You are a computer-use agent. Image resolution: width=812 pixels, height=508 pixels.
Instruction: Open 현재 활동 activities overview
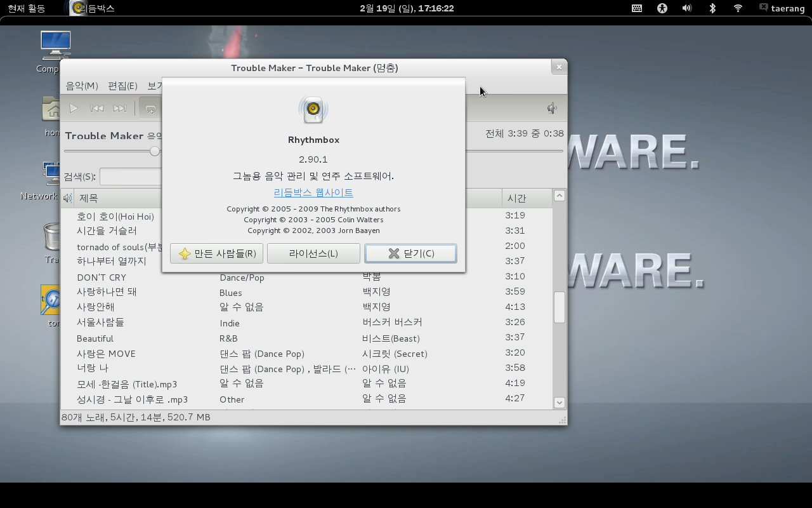tap(27, 8)
